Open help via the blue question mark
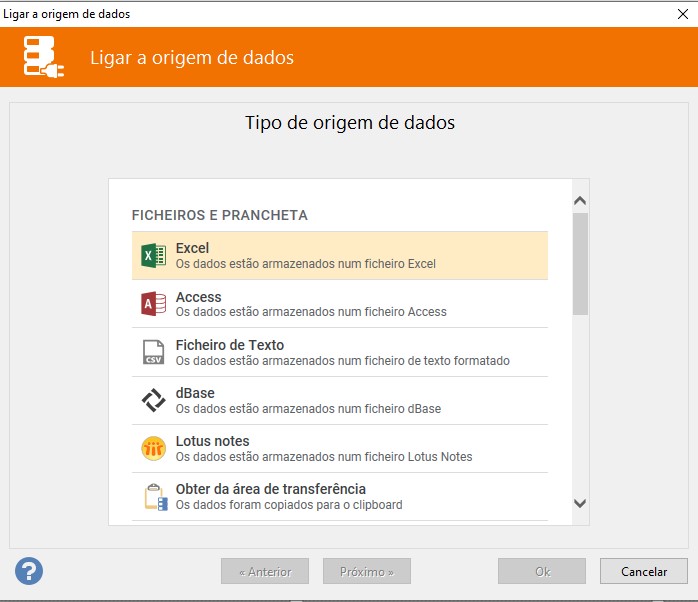 tap(29, 571)
